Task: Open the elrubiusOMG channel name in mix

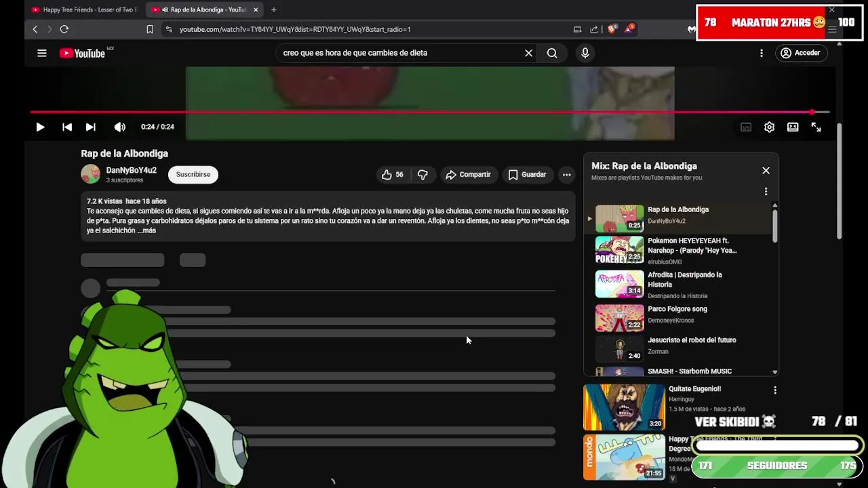Action: click(x=665, y=262)
